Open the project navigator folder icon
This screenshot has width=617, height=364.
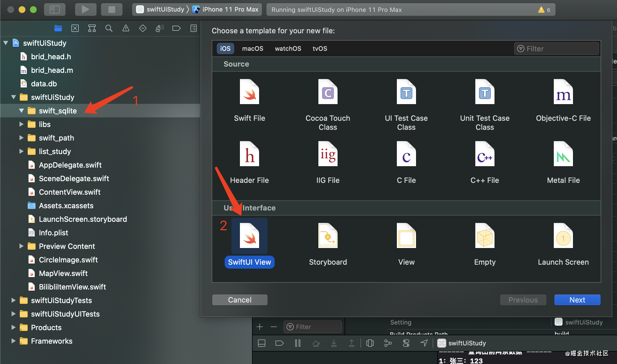click(x=58, y=28)
